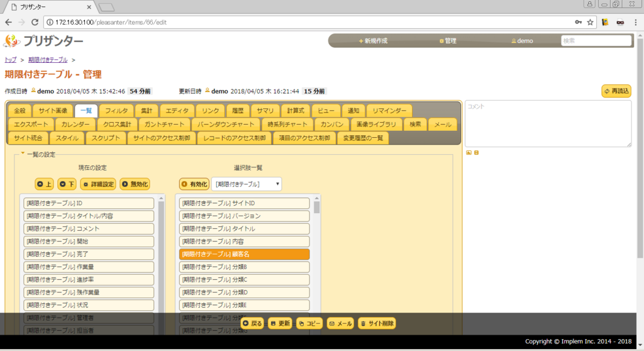The height and width of the screenshot is (351, 644).
Task: Click the コピー copy button
Action: click(309, 323)
